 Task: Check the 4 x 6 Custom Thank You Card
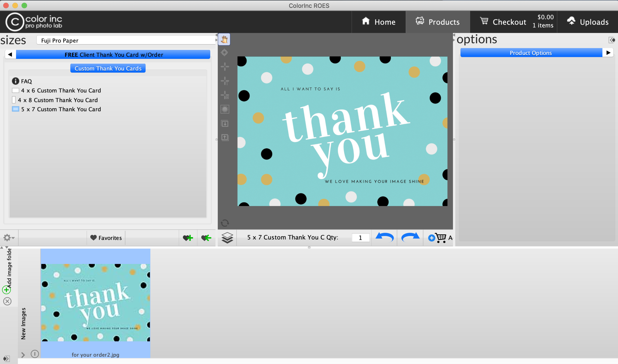point(15,90)
